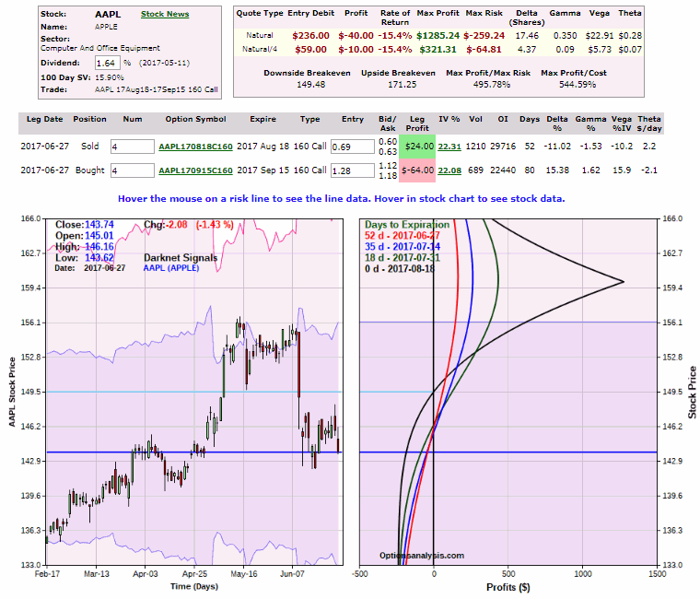
Task: Edit Entry price 0.69 field
Action: pyautogui.click(x=352, y=147)
